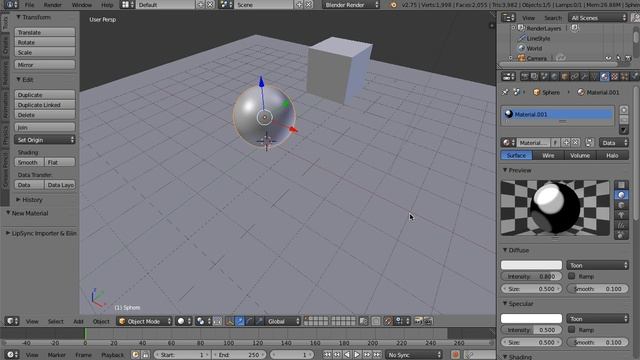This screenshot has height=360, width=640.
Task: Open the Blender Render engine dropdown
Action: 351,5
